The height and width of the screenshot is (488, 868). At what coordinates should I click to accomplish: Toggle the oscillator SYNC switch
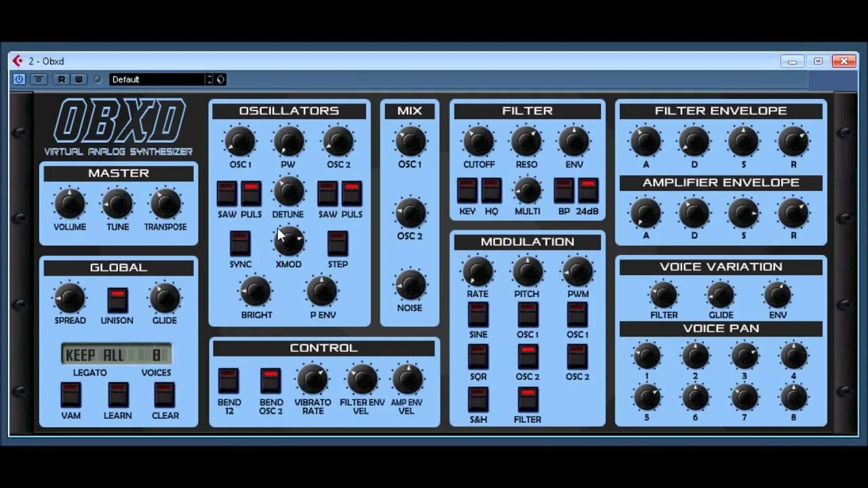[240, 244]
